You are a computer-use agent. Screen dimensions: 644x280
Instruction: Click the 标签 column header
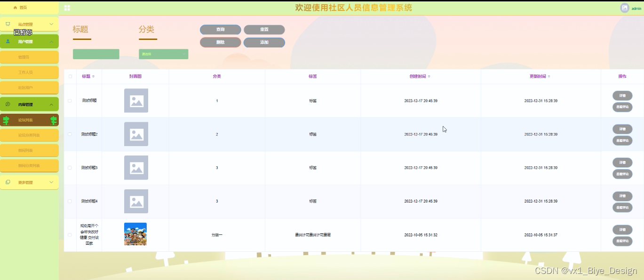(x=313, y=76)
